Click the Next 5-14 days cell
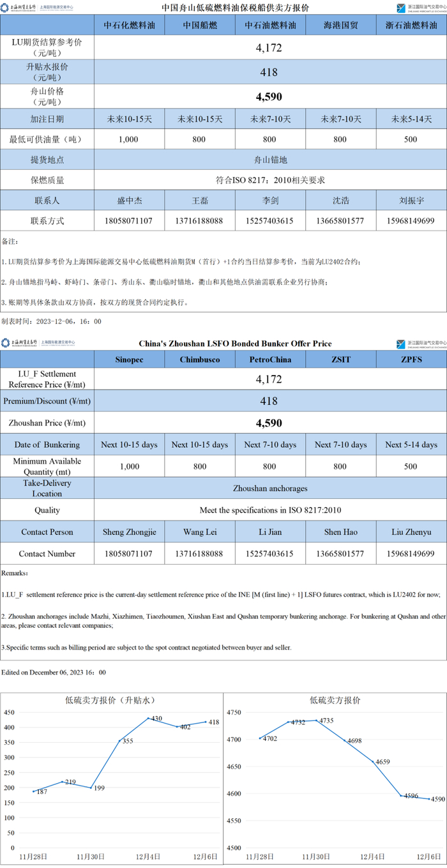Screen dimensions: 447x868 (411, 445)
